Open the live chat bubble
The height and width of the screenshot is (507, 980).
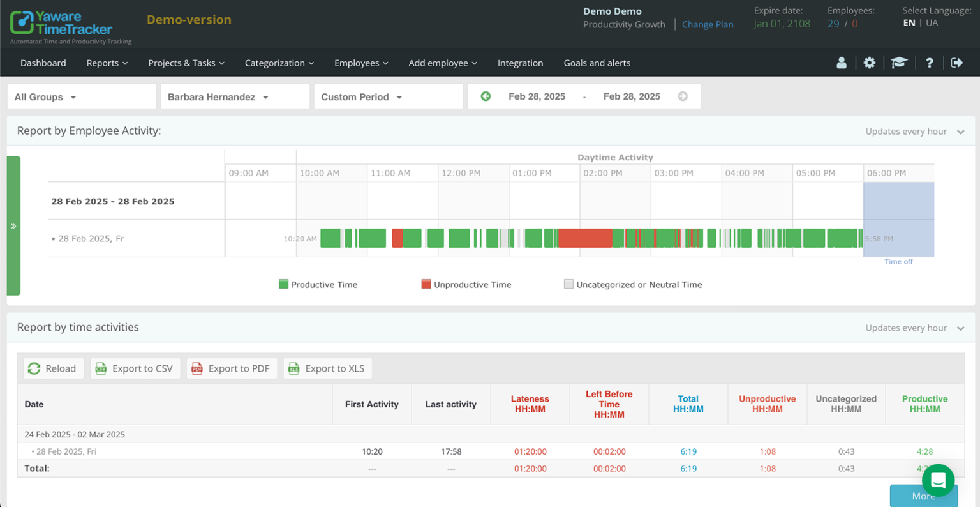pos(937,480)
